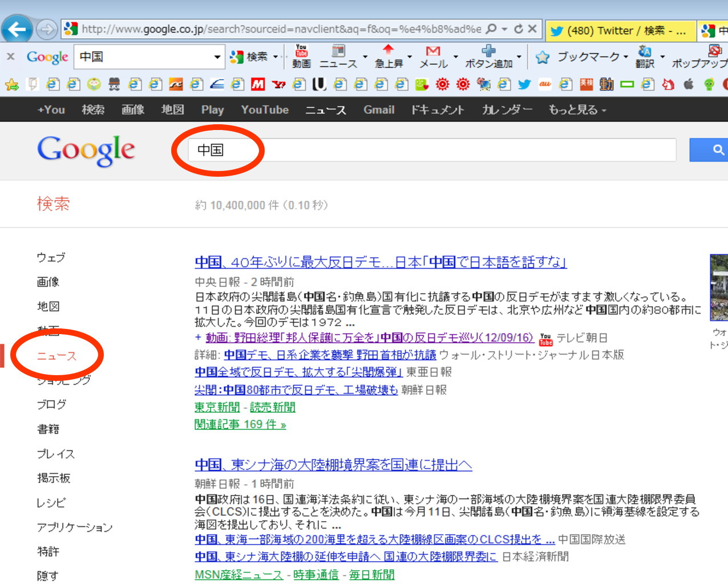Click the search magnifier in address bar
The image size is (728, 585).
pyautogui.click(x=491, y=29)
